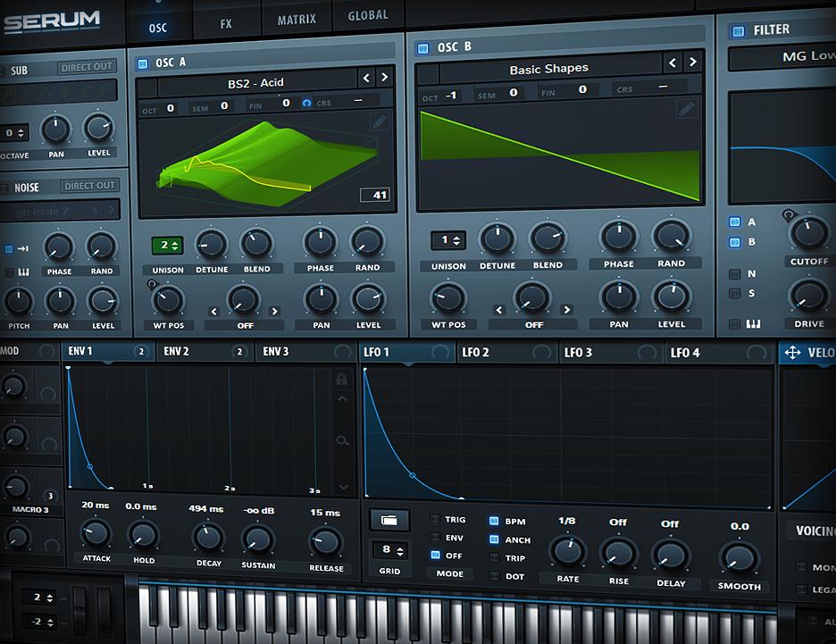Select LFO ENV mode
Viewport: 836px width, 644px height.
click(435, 537)
